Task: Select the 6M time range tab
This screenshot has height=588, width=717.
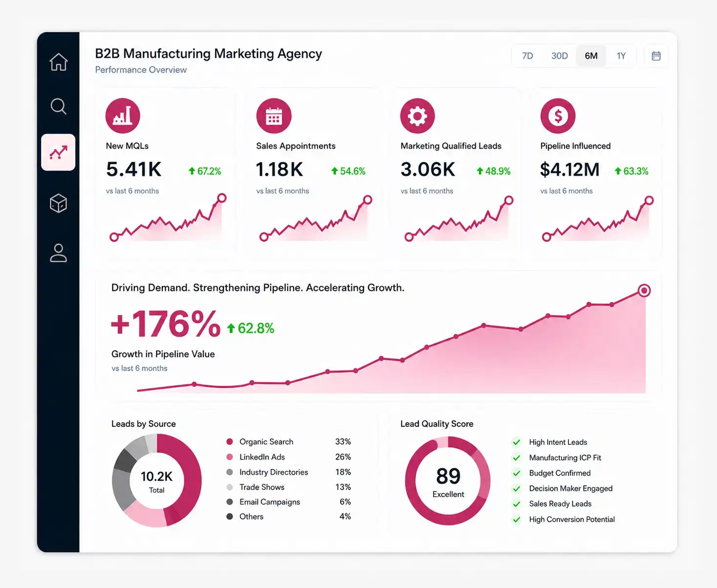Action: (x=591, y=56)
